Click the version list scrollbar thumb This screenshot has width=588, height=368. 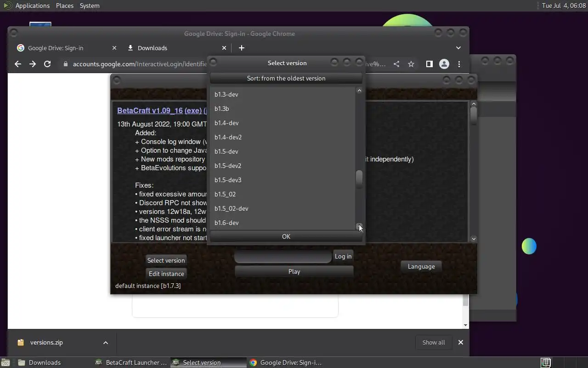click(x=359, y=179)
